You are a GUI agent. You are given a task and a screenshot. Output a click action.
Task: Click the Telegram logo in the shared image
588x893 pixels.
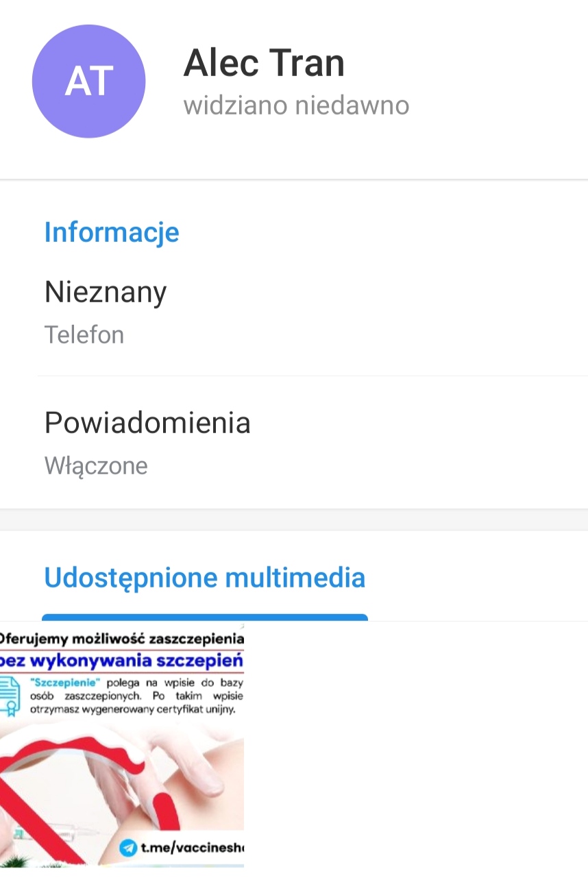click(127, 848)
